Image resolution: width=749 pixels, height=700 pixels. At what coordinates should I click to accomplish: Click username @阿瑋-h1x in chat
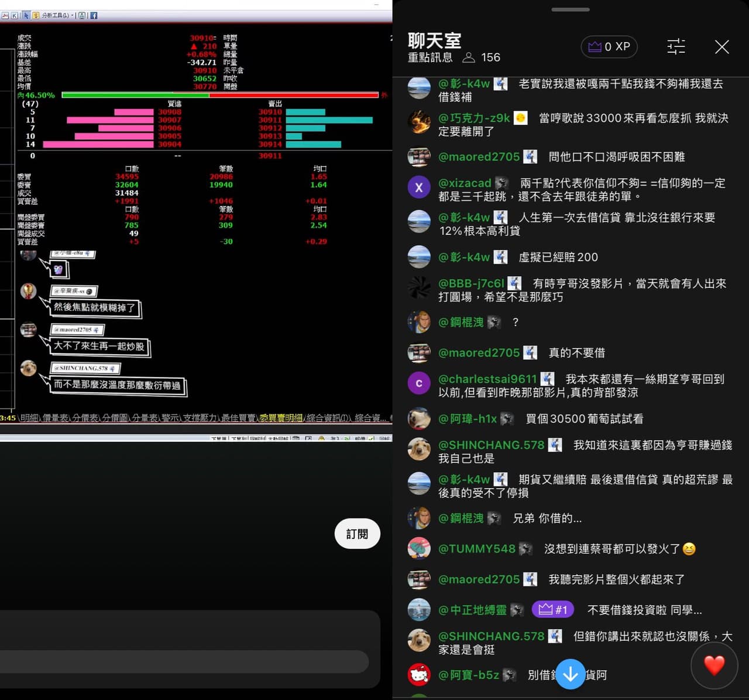[x=468, y=418]
